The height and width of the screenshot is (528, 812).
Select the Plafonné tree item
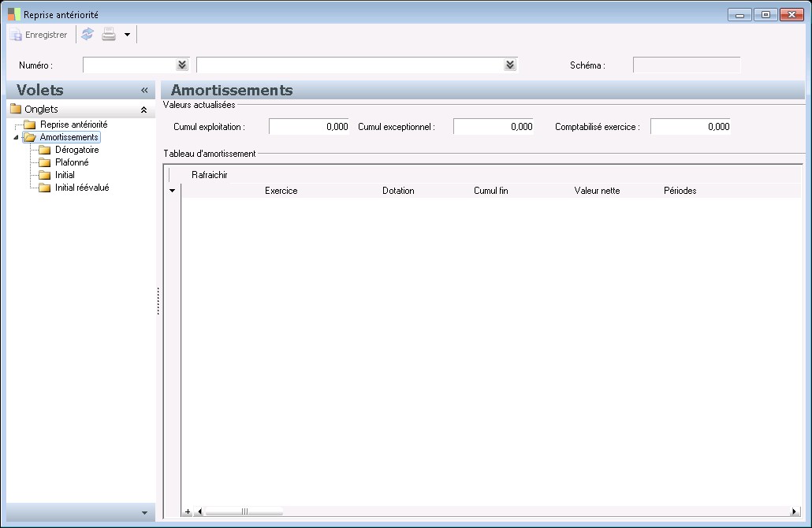[72, 162]
